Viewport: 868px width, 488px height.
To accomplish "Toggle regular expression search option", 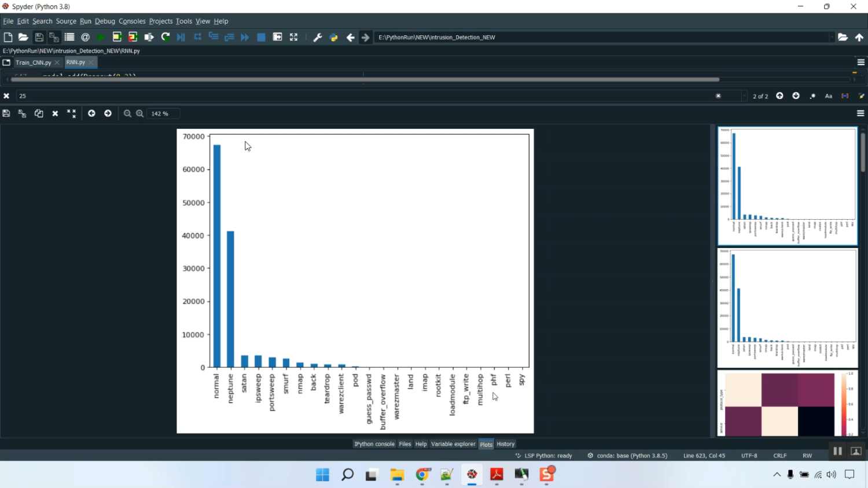I will coord(812,96).
